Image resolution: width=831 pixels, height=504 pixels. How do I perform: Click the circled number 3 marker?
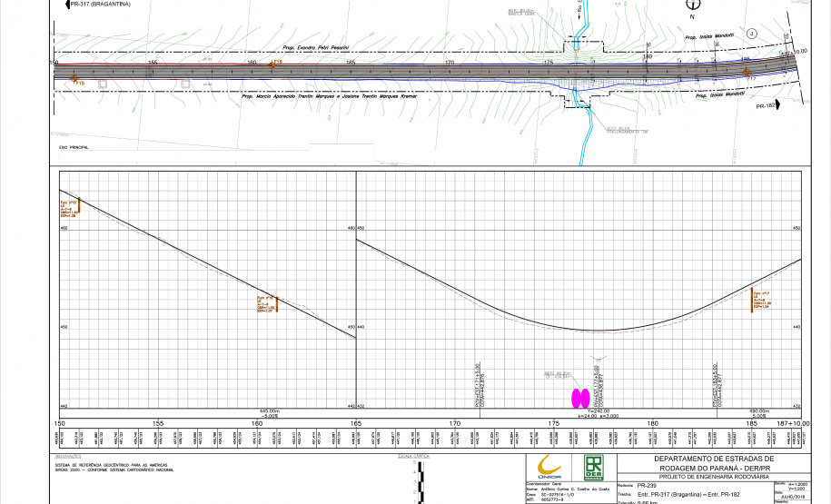tap(751, 34)
